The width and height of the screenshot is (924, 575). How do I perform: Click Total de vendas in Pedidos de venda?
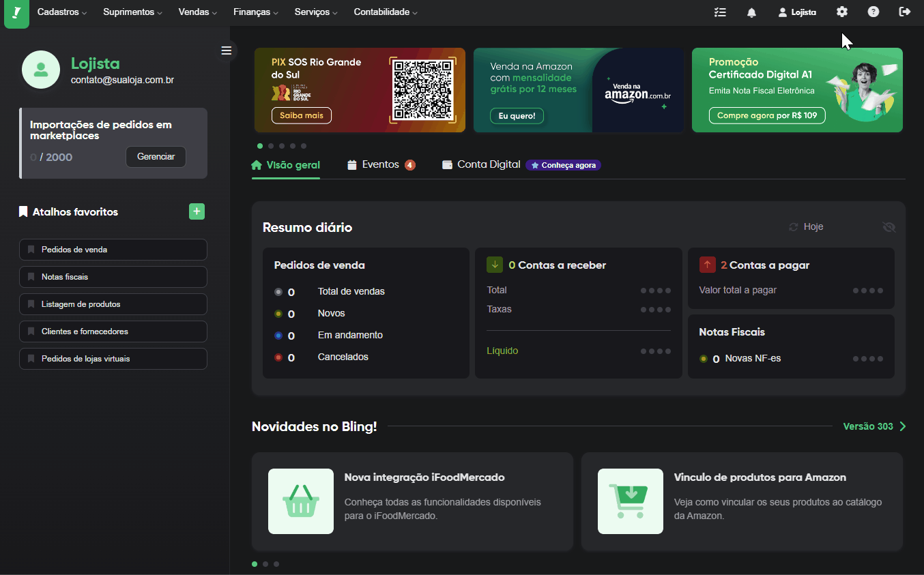(x=351, y=292)
